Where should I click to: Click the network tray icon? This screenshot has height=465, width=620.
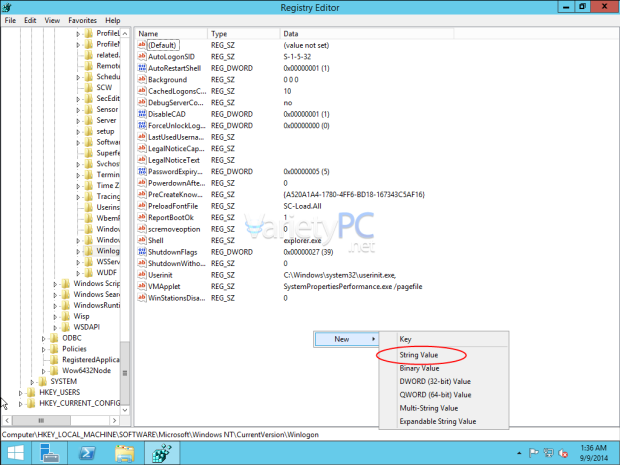click(x=548, y=453)
